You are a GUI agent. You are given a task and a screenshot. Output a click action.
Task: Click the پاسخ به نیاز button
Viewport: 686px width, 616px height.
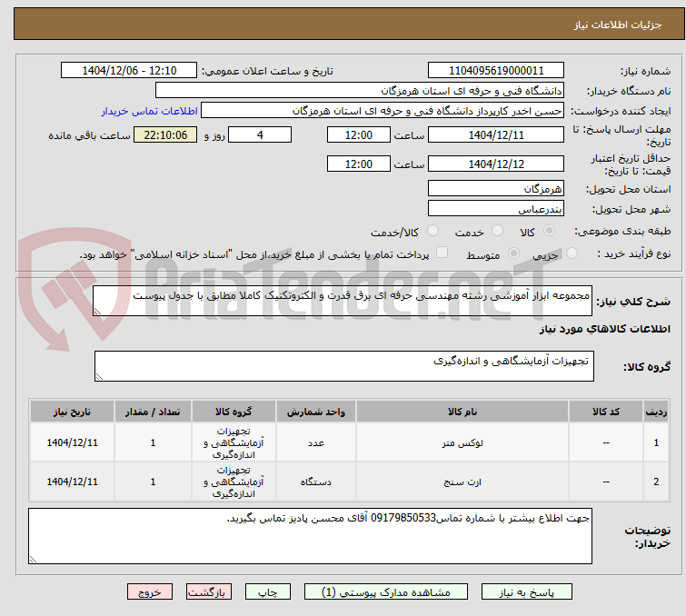[x=527, y=592]
